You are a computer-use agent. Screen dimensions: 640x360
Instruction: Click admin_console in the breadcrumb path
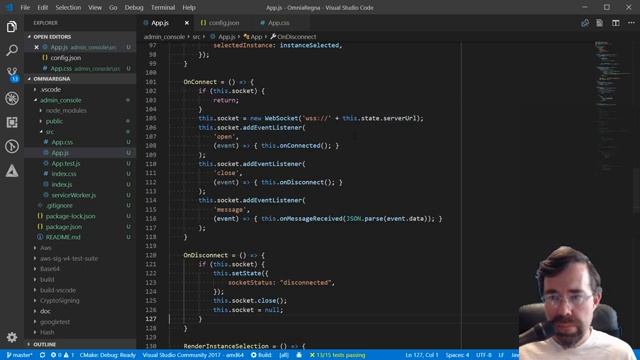[164, 37]
